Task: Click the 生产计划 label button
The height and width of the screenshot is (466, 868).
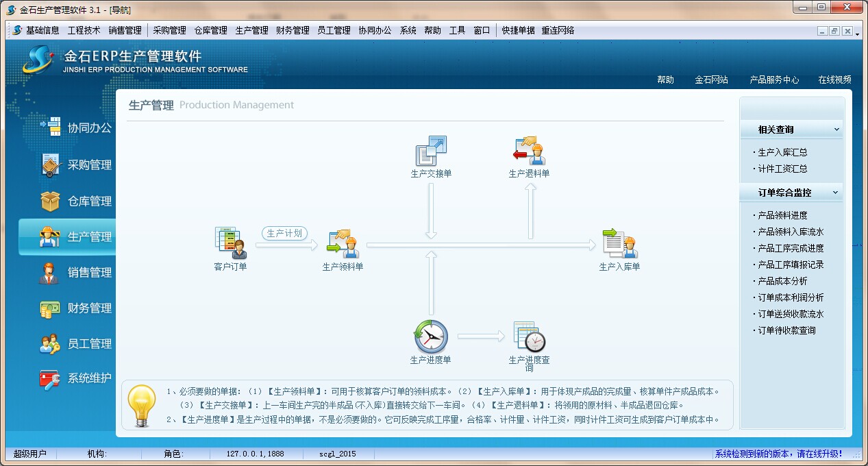Action: 284,233
